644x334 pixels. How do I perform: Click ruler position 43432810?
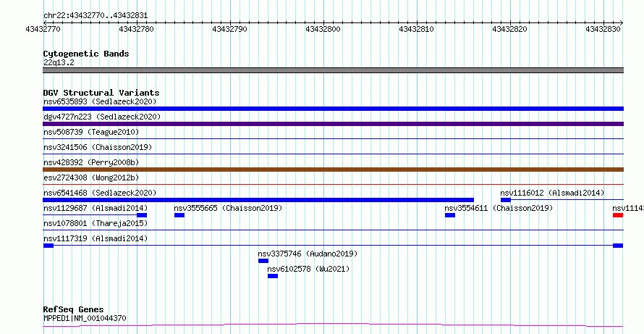(x=417, y=29)
